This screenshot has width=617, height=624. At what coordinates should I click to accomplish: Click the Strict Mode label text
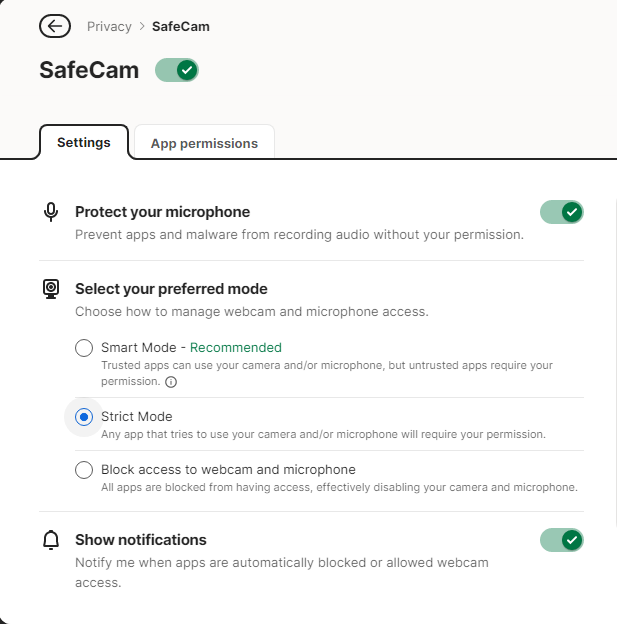click(137, 416)
